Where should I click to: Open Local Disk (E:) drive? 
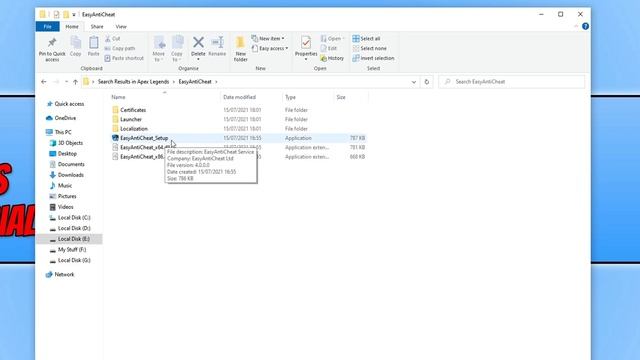coord(70,239)
